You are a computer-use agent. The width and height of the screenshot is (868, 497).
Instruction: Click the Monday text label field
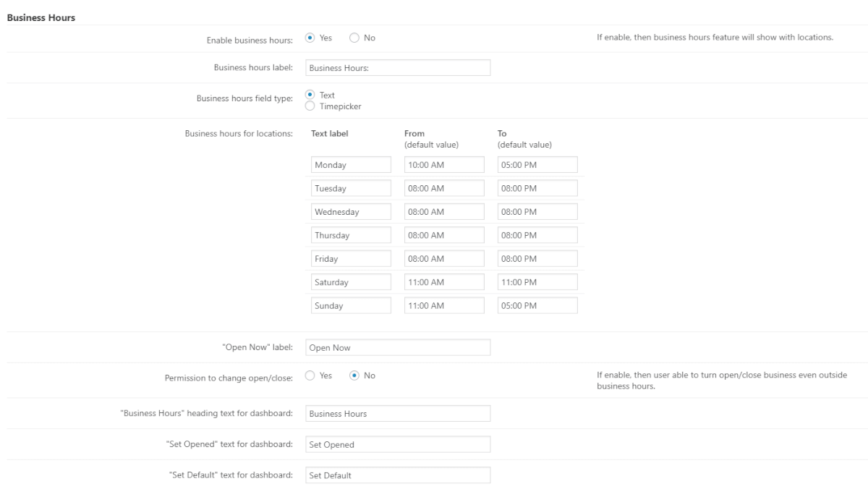(351, 165)
